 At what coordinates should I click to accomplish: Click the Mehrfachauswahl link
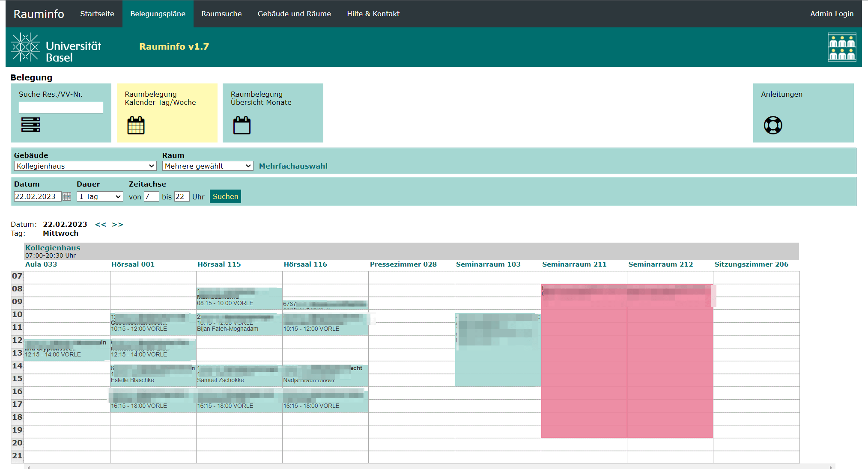pos(293,166)
